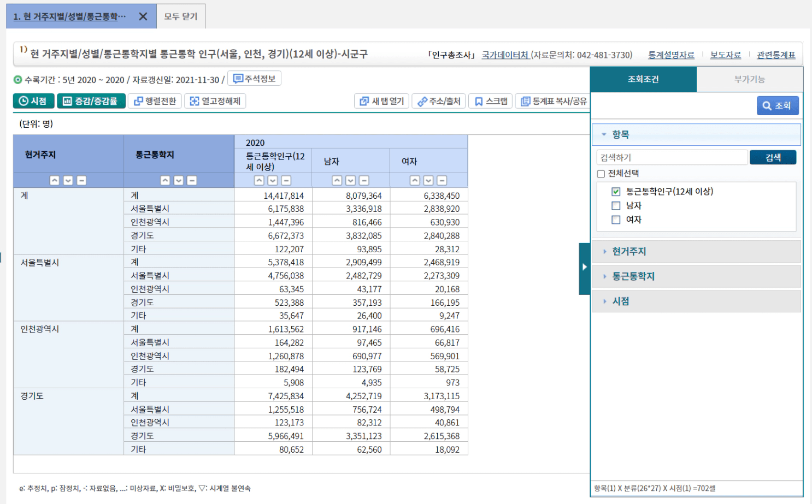Collapse the side panel with the blue arrow handle

point(584,268)
